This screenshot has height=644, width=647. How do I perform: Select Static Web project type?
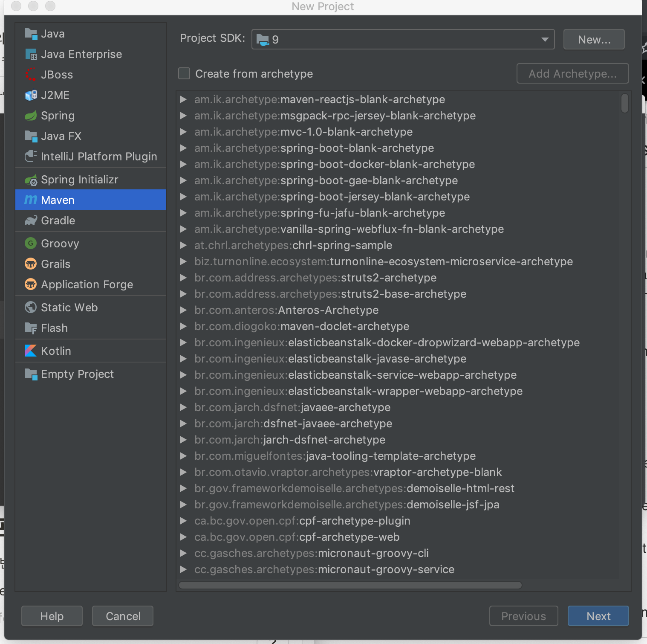click(x=91, y=307)
